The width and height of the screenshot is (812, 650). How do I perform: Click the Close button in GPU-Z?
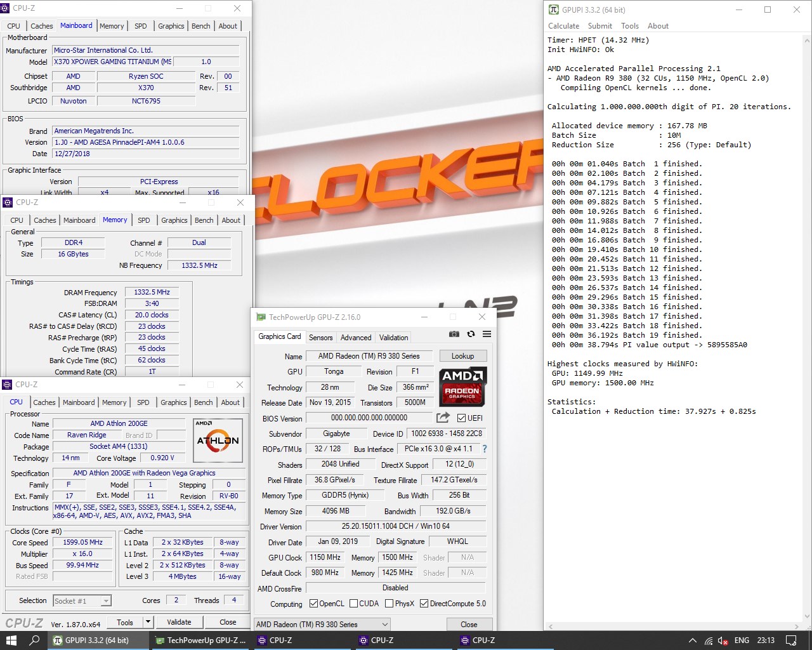point(469,625)
